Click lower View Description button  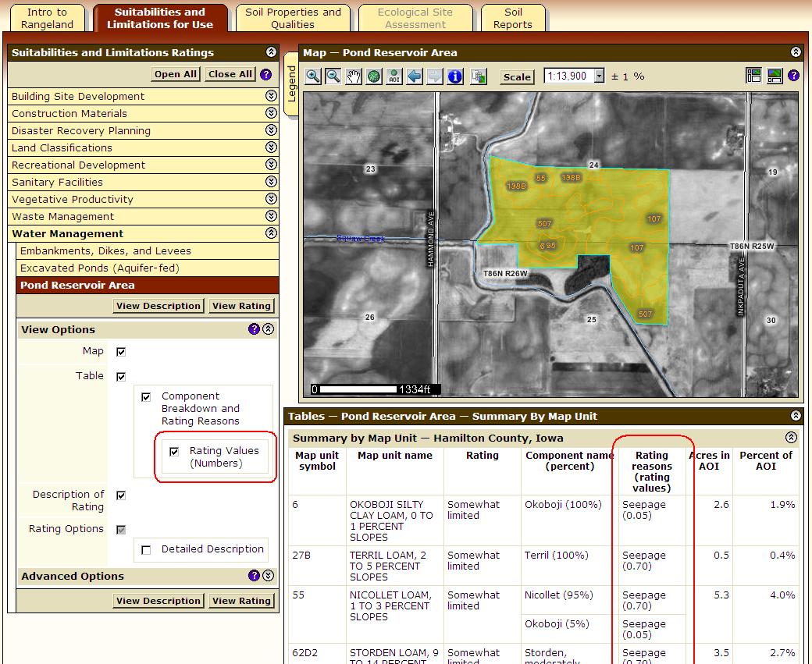tap(158, 601)
